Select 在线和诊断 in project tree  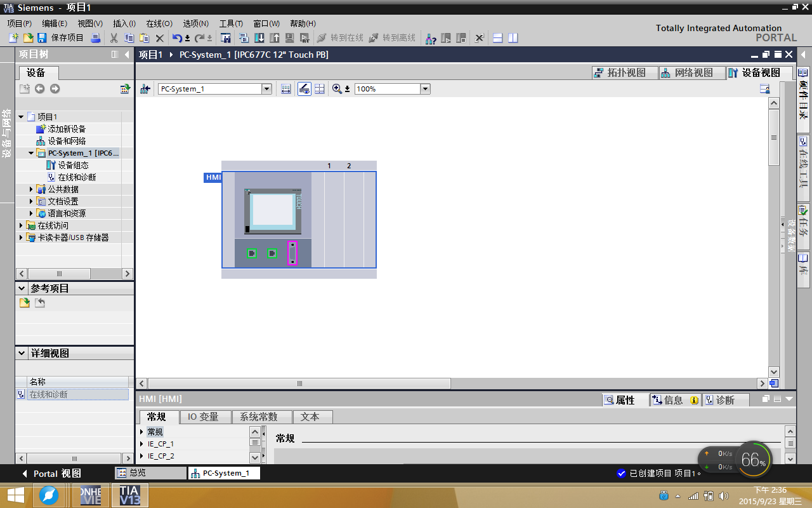click(x=77, y=177)
